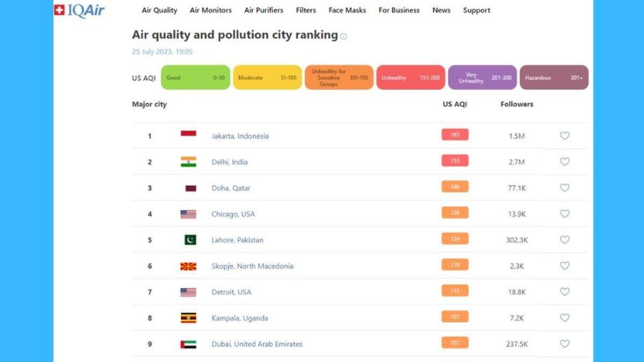This screenshot has height=362, width=644.
Task: Favorite Delhi, India with the heart icon
Action: [x=565, y=161]
